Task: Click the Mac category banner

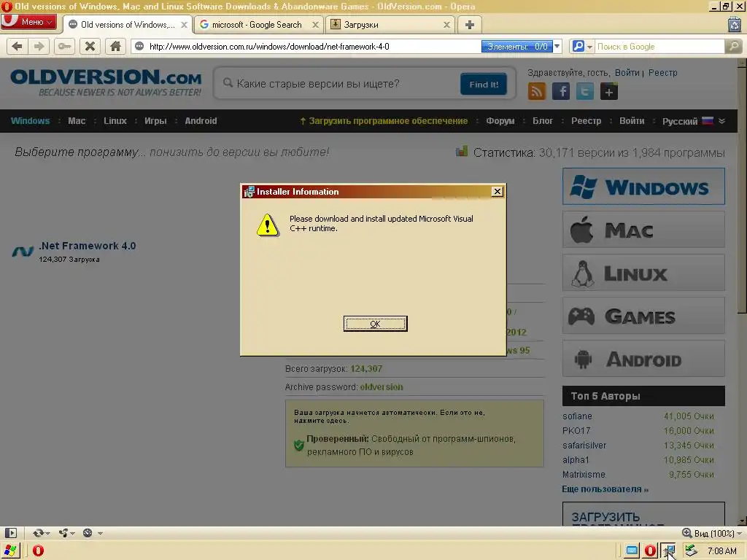Action: pos(643,230)
